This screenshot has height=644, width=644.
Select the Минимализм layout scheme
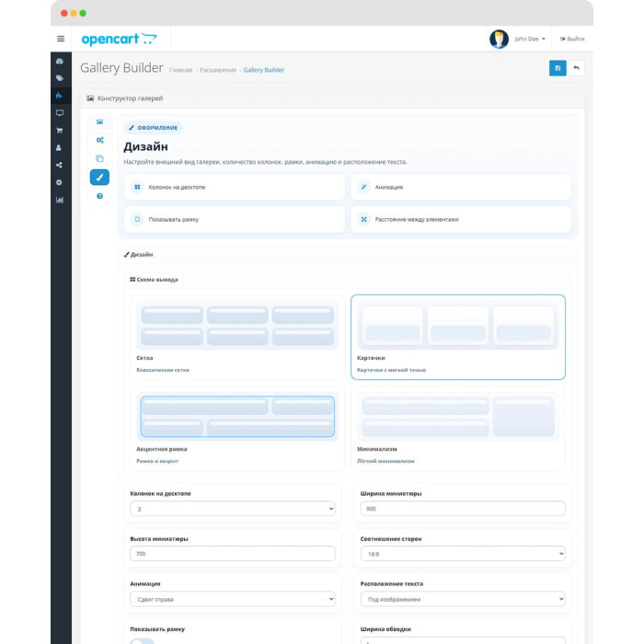point(458,428)
